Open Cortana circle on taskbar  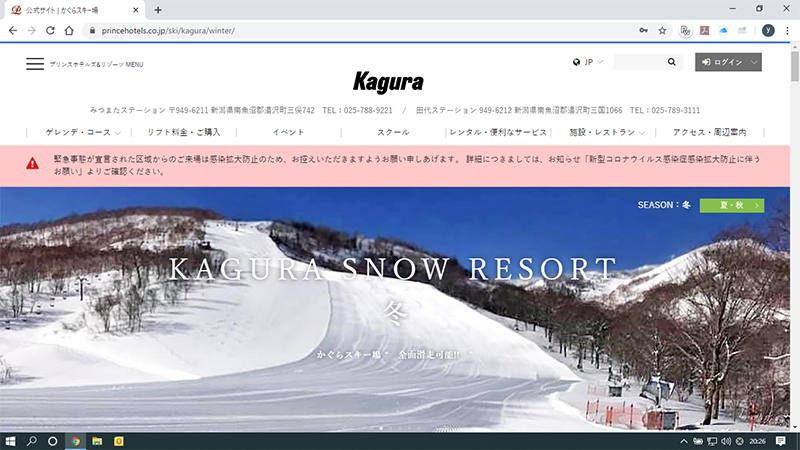click(53, 441)
